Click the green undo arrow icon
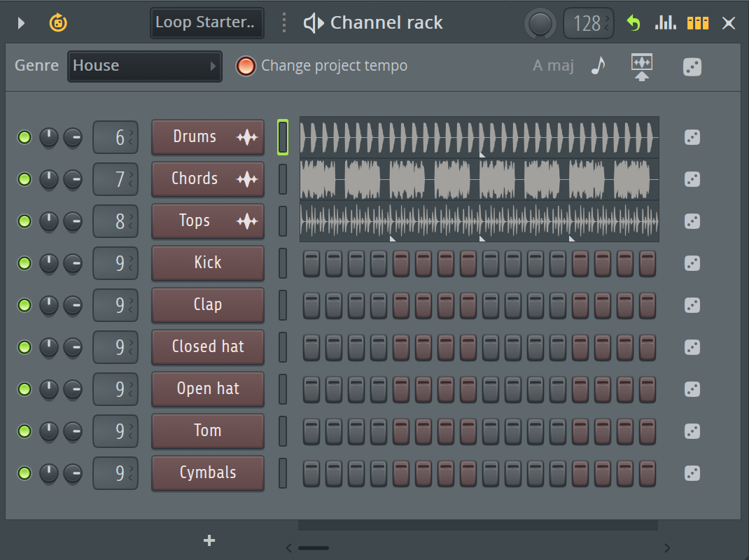The height and width of the screenshot is (560, 749). (633, 22)
